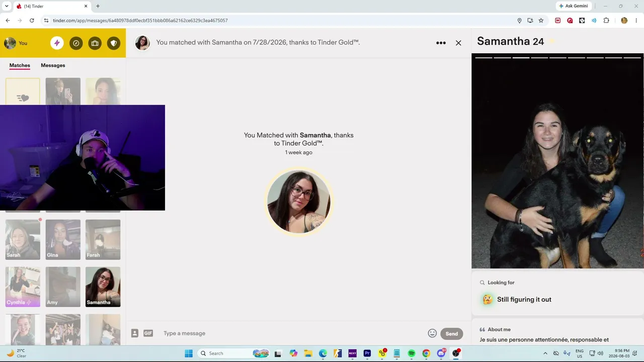The width and height of the screenshot is (644, 362).
Task: Open the Sarah match thumbnail
Action: tap(23, 239)
